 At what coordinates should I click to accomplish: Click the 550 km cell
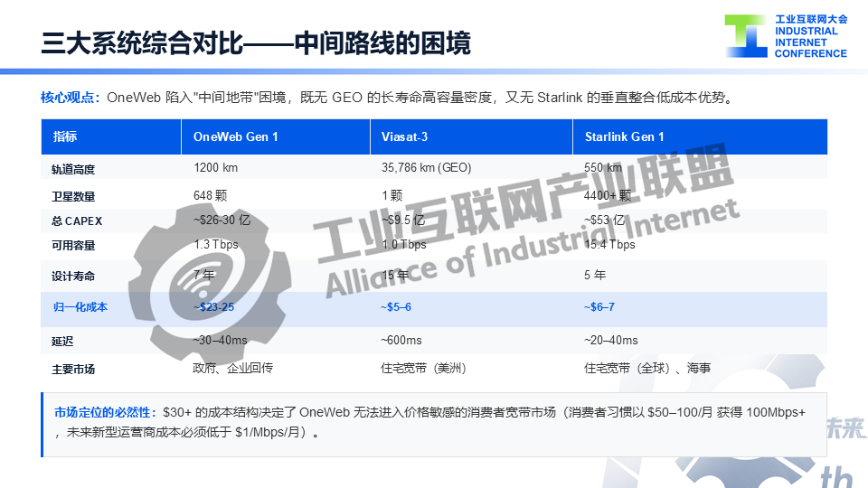tap(603, 168)
